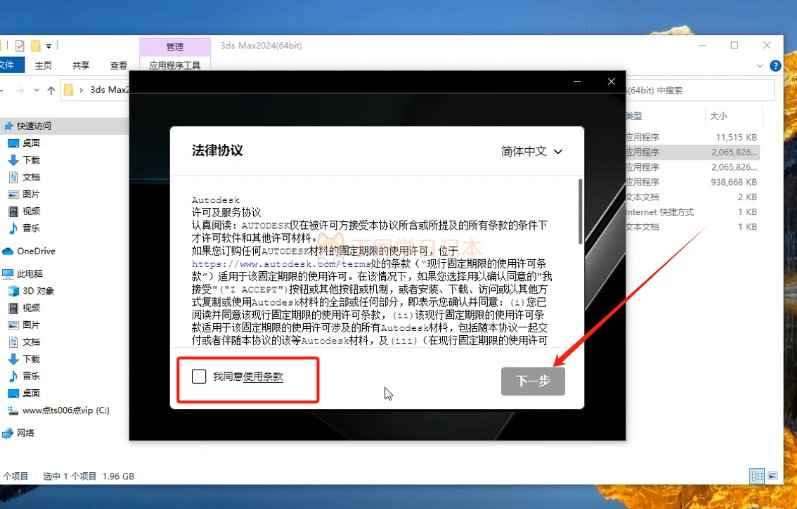Select the 3D 对象 icon in sidebar
The image size is (797, 509).
pos(14,291)
